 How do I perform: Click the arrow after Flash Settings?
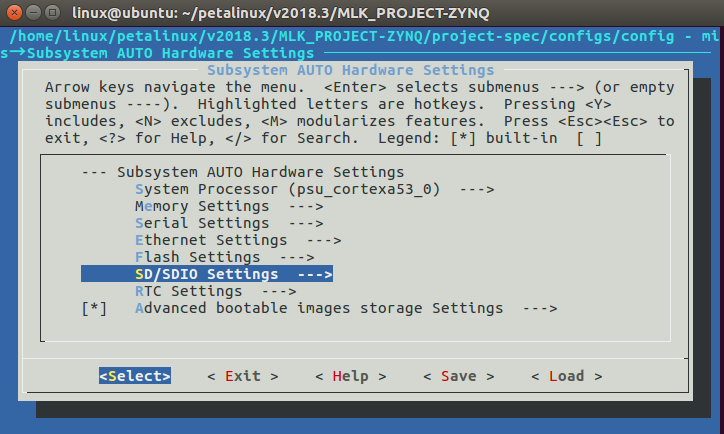click(x=297, y=257)
